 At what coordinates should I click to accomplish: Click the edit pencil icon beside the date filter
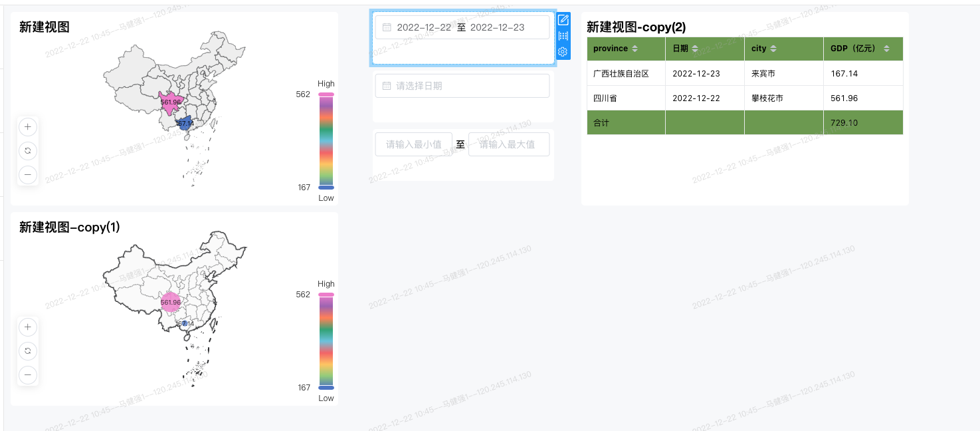563,20
